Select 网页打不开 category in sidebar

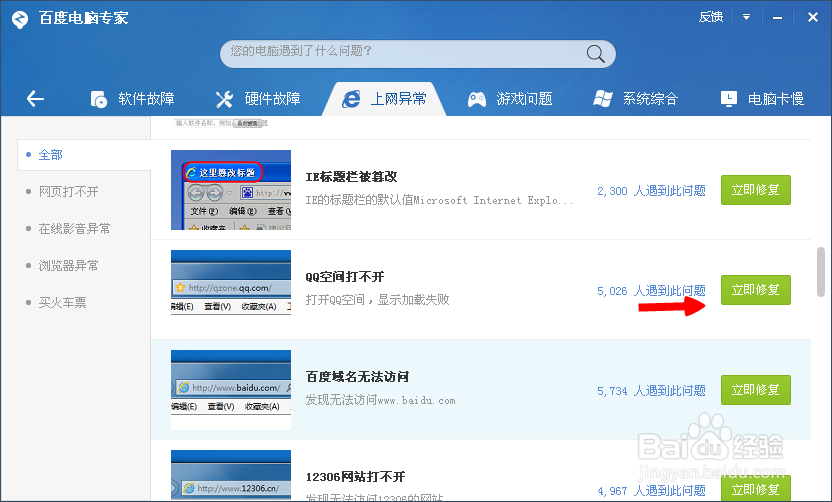coord(68,192)
